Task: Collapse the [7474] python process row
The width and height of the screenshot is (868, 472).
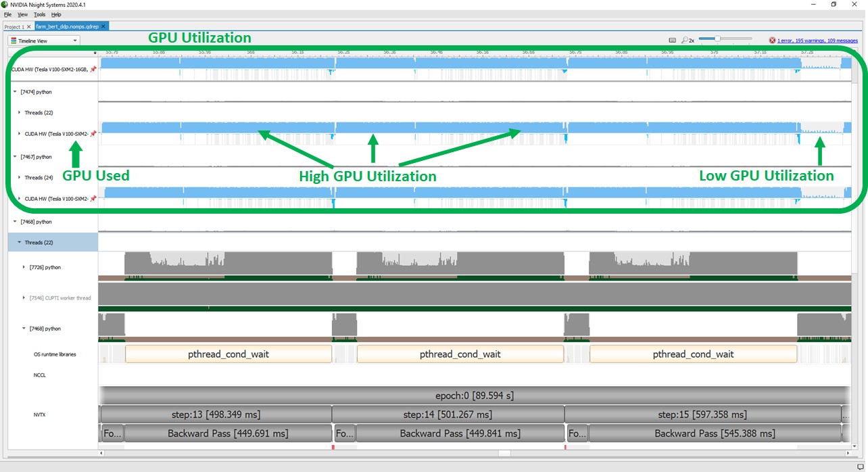Action: tap(15, 92)
